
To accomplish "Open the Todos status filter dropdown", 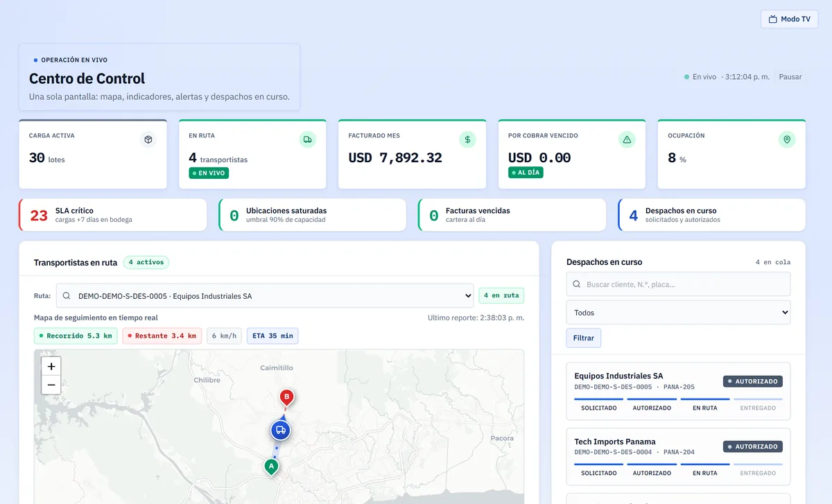I will tap(678, 313).
